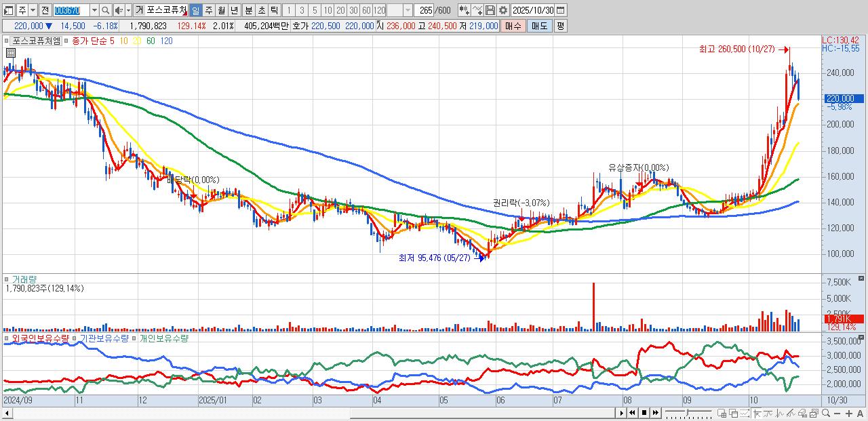Viewport: 868px width, 421px height.
Task: Open the calendar picker icon
Action: click(x=562, y=10)
